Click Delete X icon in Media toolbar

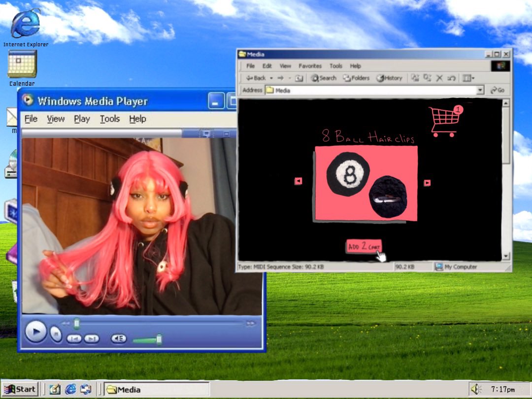pyautogui.click(x=439, y=78)
